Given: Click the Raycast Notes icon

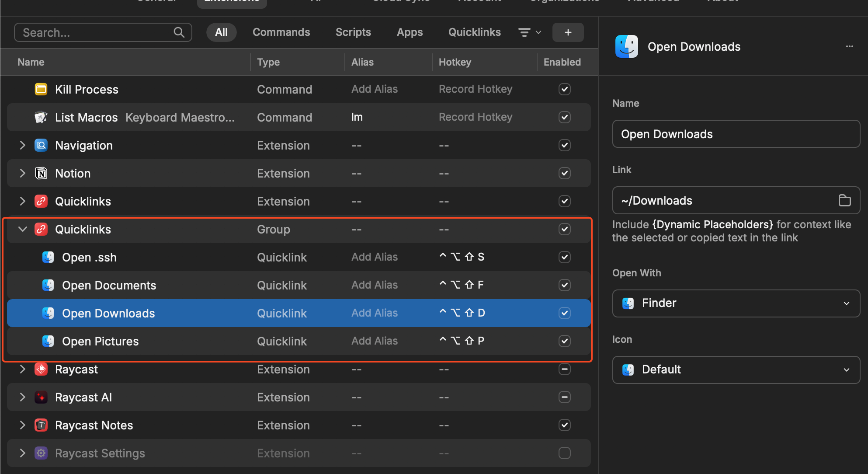Looking at the screenshot, I should click(41, 425).
